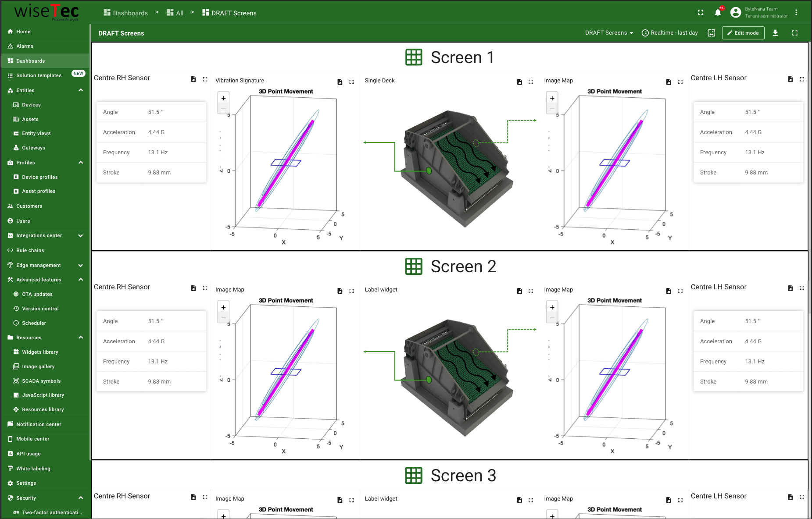Open API usage page
The image size is (812, 519).
click(45, 454)
